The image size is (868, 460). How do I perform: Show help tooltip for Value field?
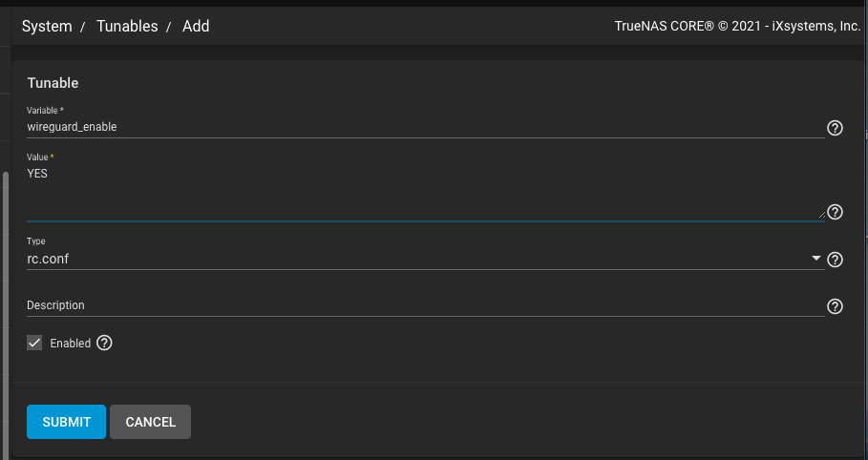835,212
